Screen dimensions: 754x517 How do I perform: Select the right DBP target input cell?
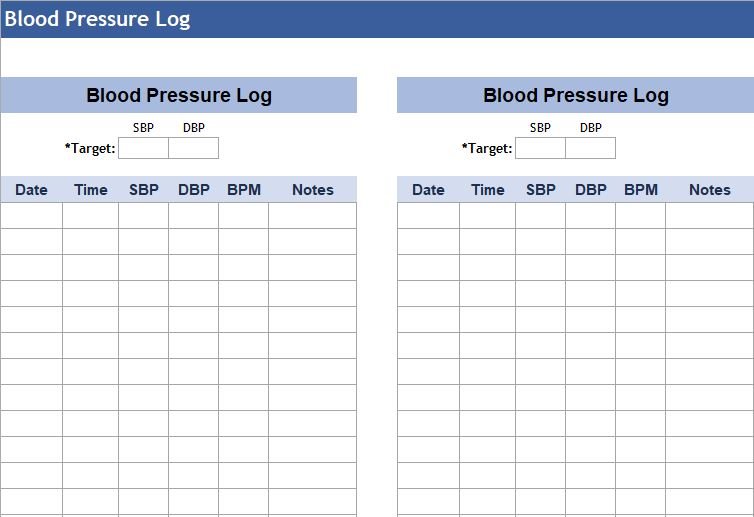coord(591,148)
